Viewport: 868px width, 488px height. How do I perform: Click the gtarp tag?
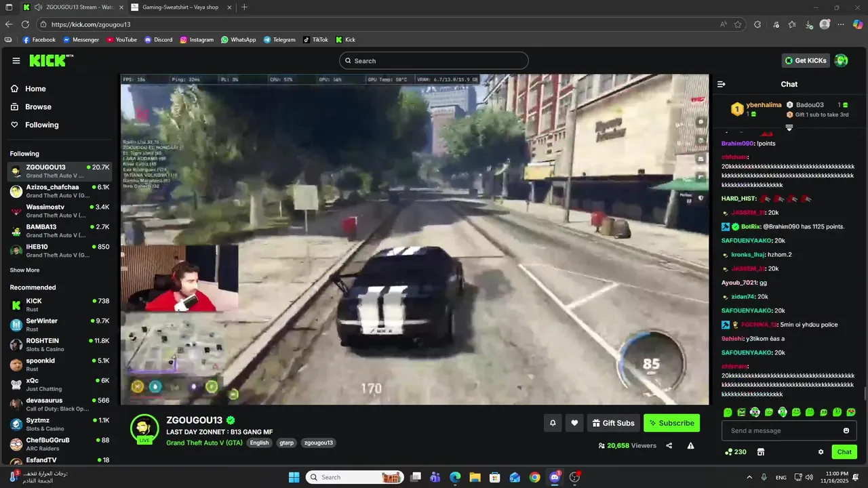(x=287, y=443)
